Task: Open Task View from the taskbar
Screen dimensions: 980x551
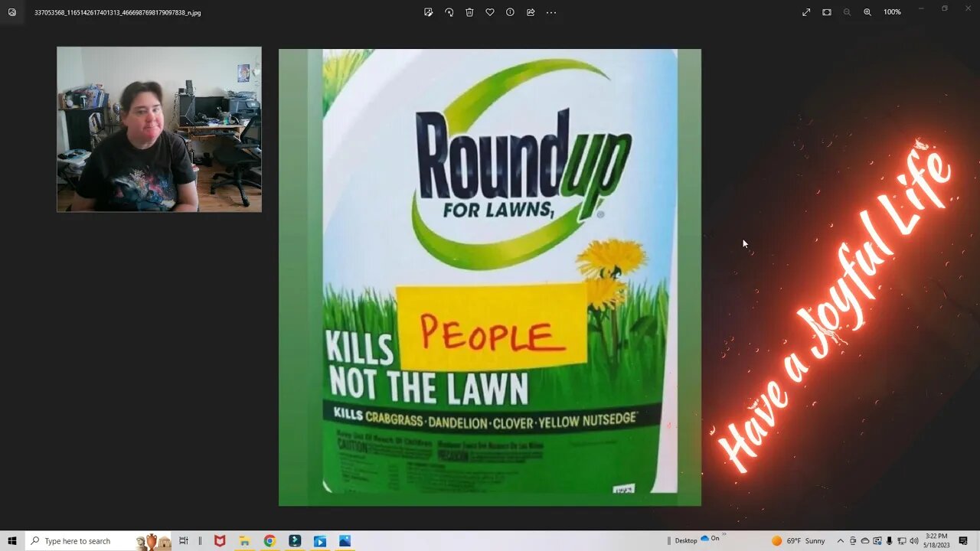Action: [x=184, y=541]
